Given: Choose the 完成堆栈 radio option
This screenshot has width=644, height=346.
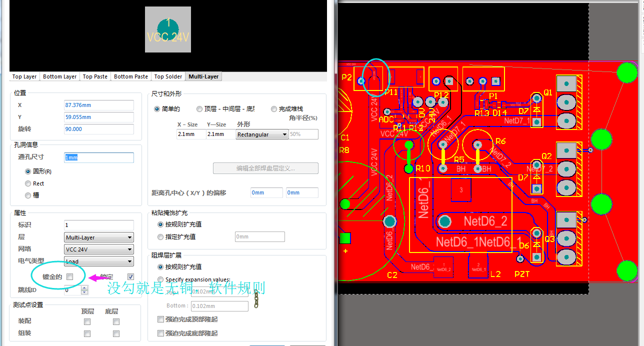Looking at the screenshot, I should point(274,109).
